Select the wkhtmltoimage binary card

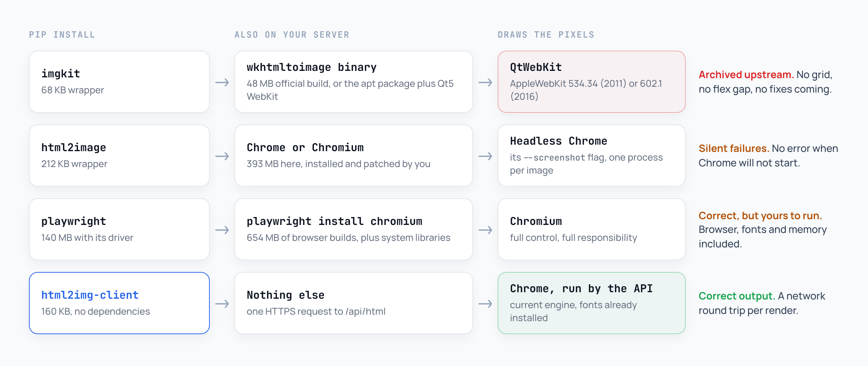(354, 82)
